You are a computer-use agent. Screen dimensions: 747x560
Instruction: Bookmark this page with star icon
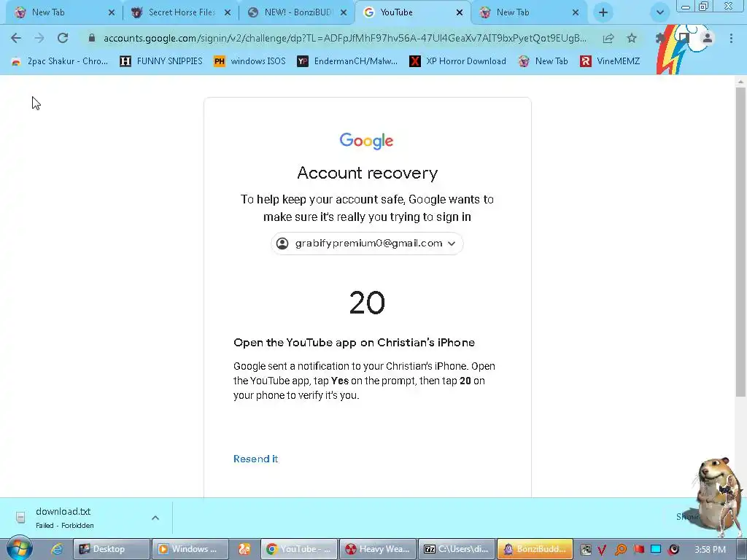point(632,38)
